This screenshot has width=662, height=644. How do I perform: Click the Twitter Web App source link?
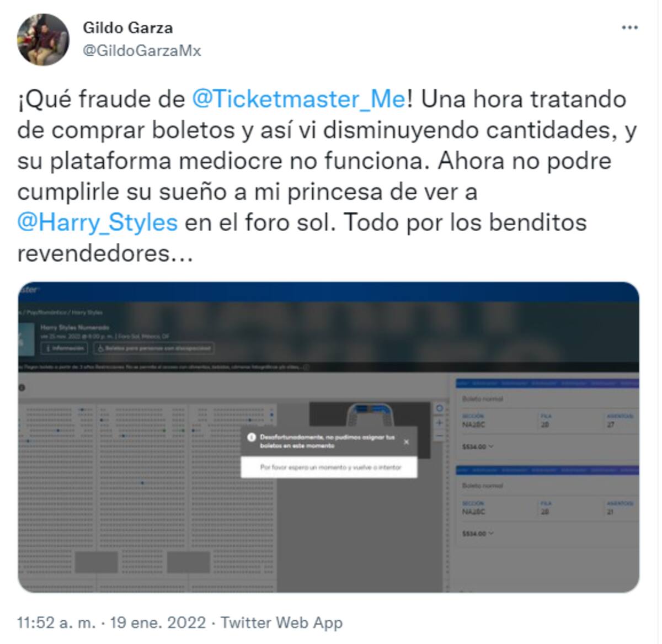click(x=282, y=622)
